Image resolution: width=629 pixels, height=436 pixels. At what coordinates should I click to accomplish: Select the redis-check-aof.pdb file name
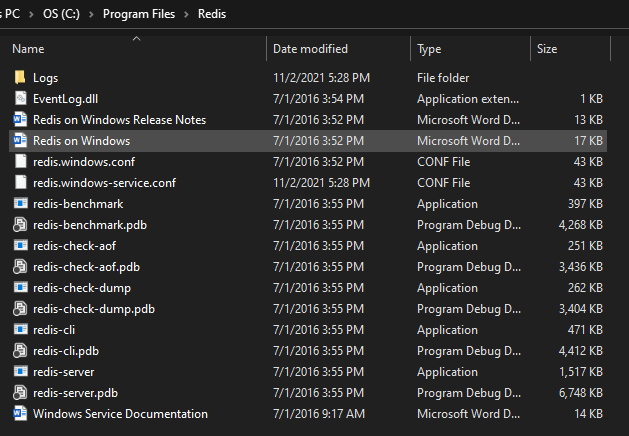point(86,267)
